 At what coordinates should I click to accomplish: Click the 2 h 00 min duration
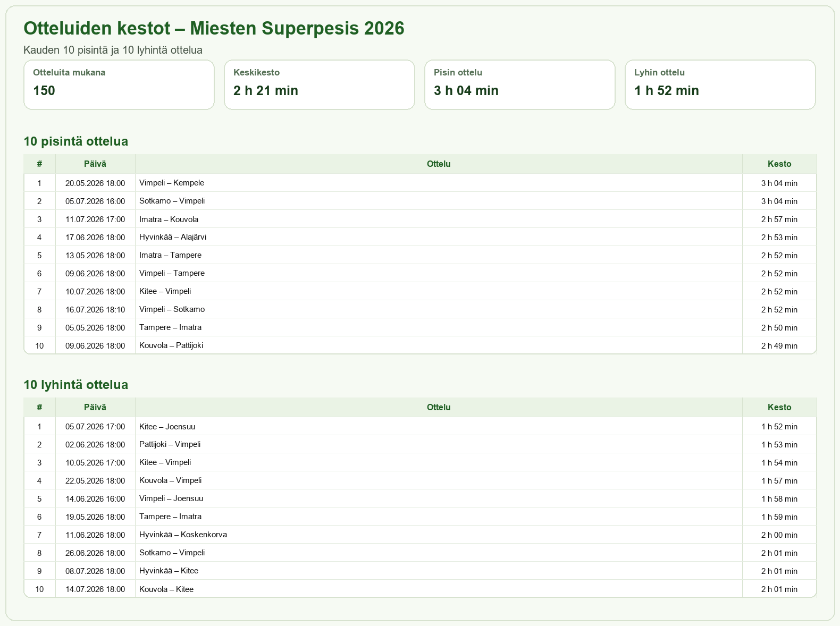[x=779, y=535]
